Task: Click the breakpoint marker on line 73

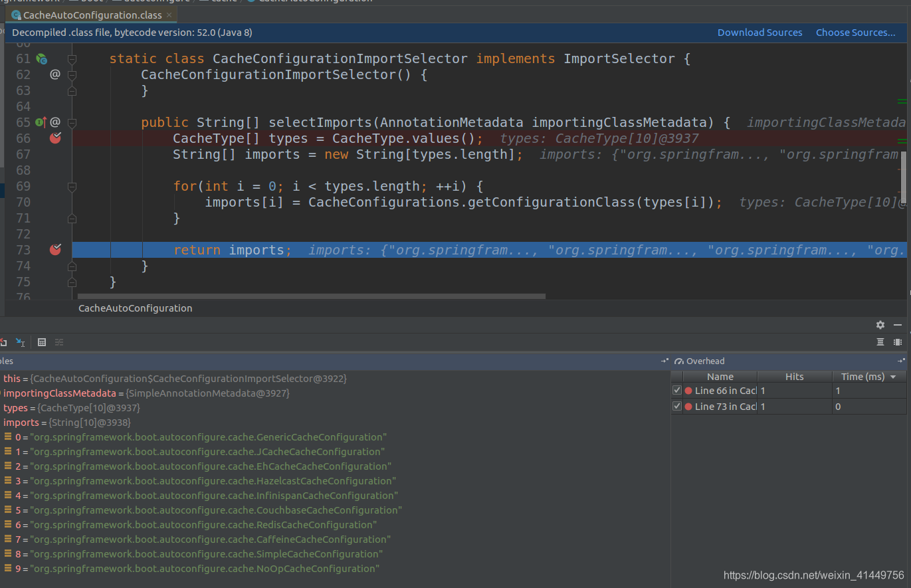Action: 55,250
